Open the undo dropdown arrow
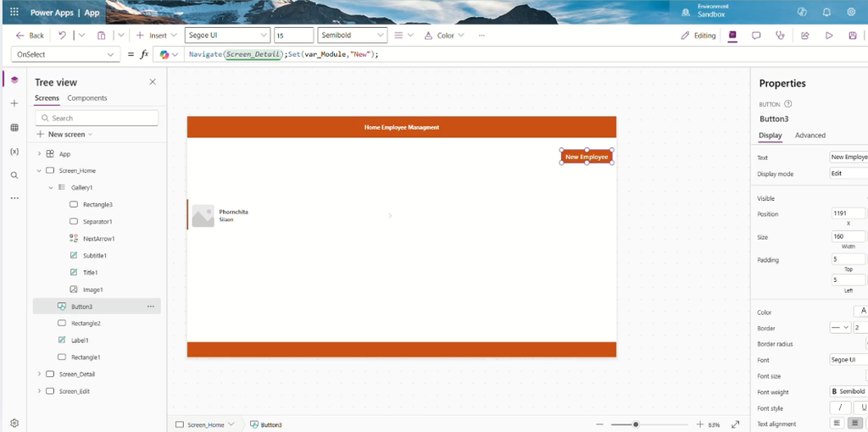 pos(82,36)
